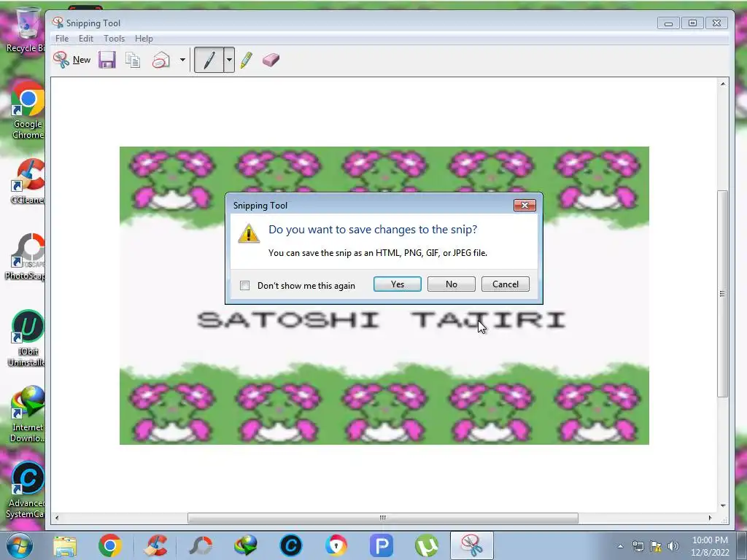Click the vertical scrollbar thumb
This screenshot has width=747, height=560.
coord(723,293)
